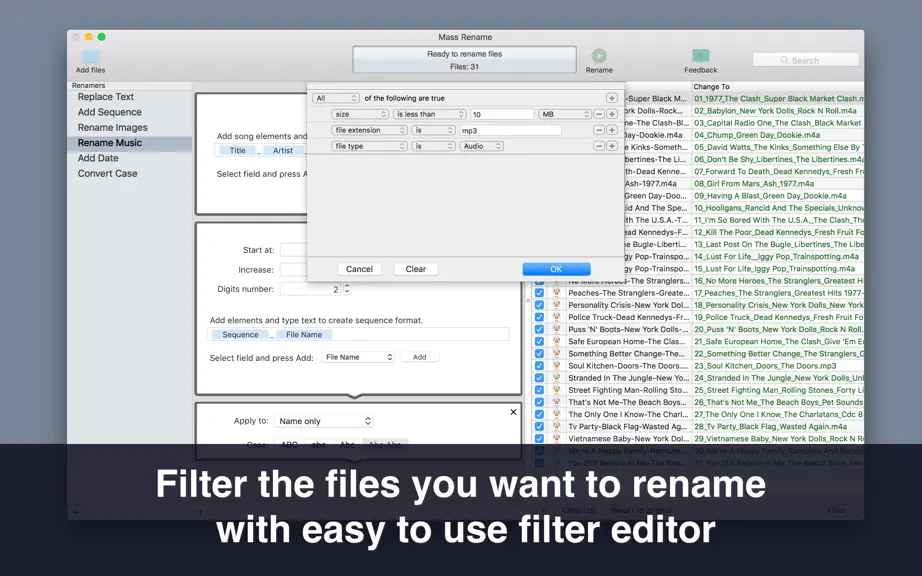This screenshot has width=922, height=576.
Task: Open the File Name field dropdown
Action: (358, 357)
